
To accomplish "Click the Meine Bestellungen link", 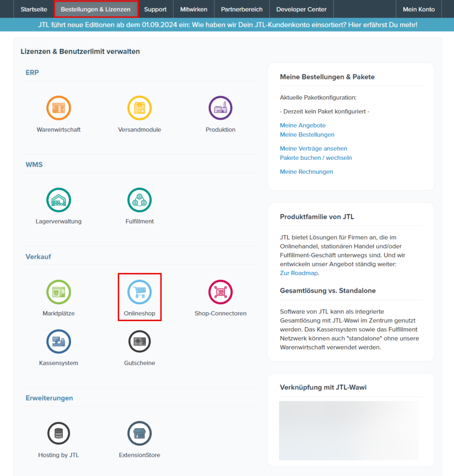I will [x=307, y=135].
